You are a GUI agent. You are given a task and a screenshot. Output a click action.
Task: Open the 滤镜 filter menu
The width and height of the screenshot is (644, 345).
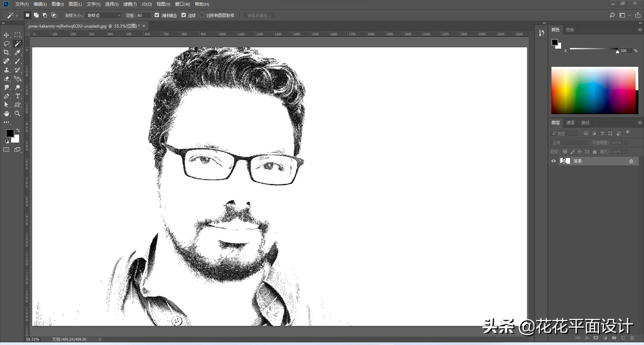[x=130, y=4]
